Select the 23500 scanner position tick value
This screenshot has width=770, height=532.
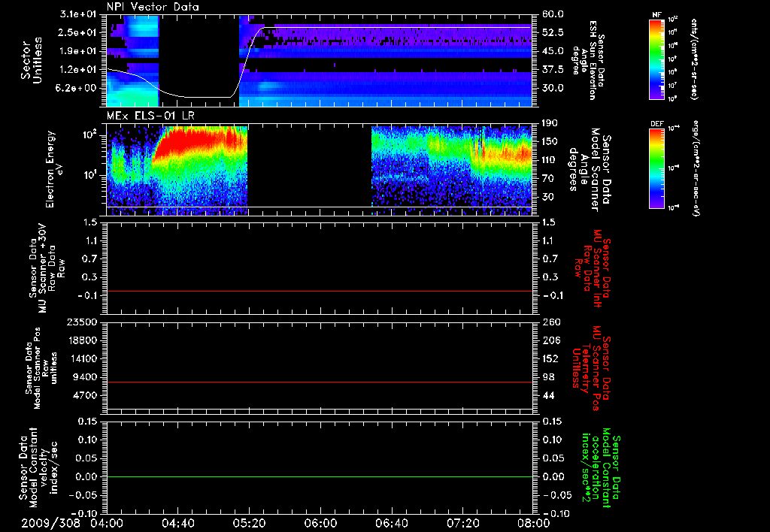point(83,322)
